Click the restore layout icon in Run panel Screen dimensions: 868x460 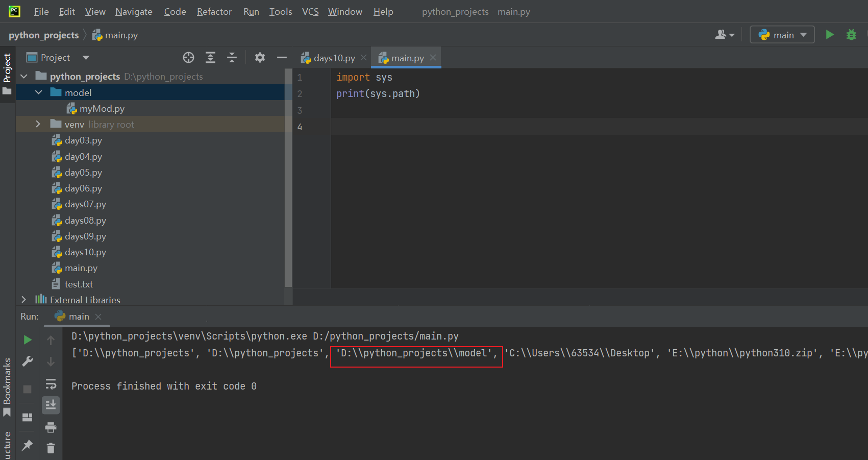pyautogui.click(x=28, y=417)
